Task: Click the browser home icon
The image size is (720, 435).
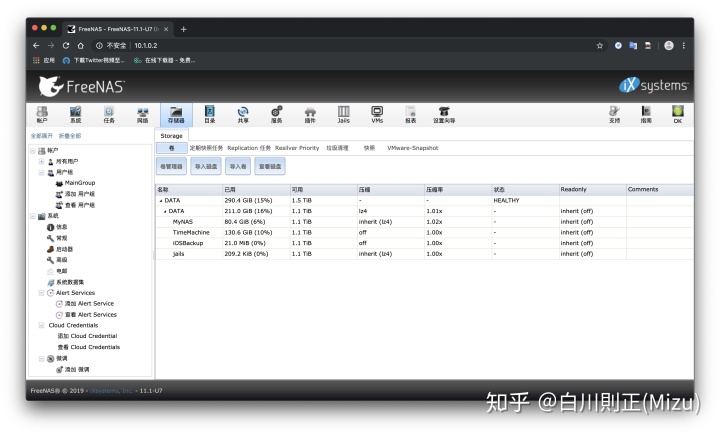Action: coord(80,45)
